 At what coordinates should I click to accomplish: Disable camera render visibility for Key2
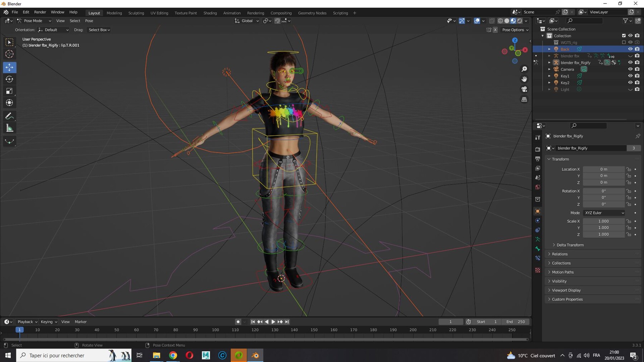(x=638, y=83)
